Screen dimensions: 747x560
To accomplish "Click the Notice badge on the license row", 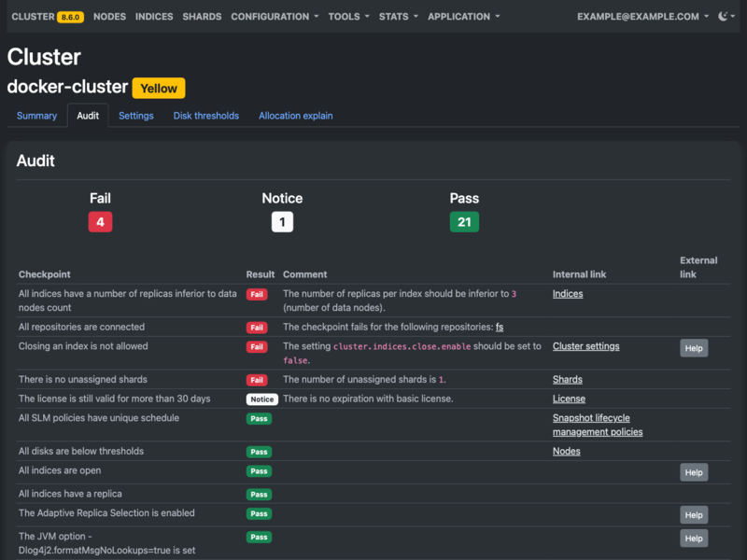I will click(x=261, y=399).
